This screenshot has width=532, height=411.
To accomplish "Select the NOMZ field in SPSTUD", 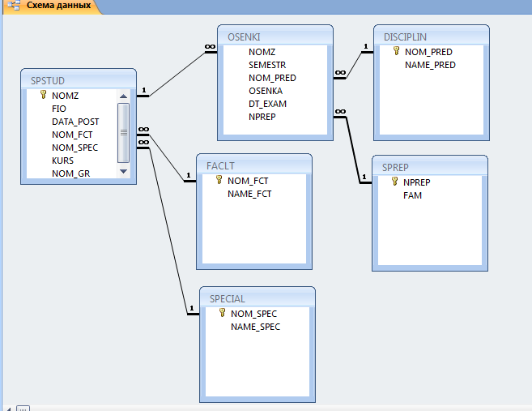I will (x=65, y=96).
